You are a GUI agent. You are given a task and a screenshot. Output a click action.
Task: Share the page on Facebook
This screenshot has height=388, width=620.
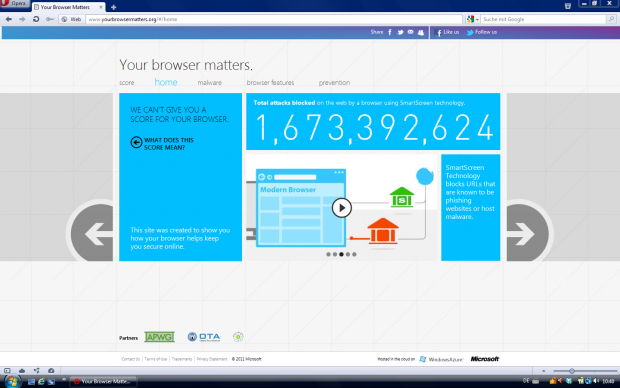[390, 32]
